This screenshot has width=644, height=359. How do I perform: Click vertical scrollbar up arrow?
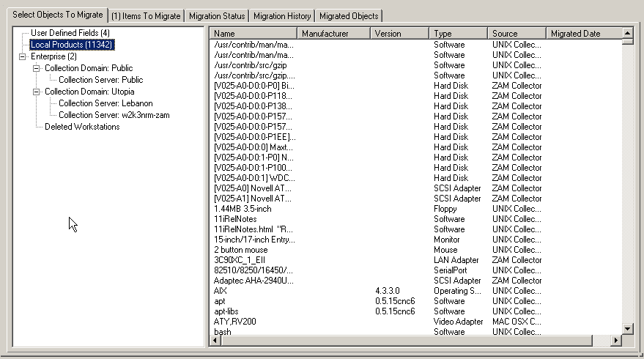point(628,33)
